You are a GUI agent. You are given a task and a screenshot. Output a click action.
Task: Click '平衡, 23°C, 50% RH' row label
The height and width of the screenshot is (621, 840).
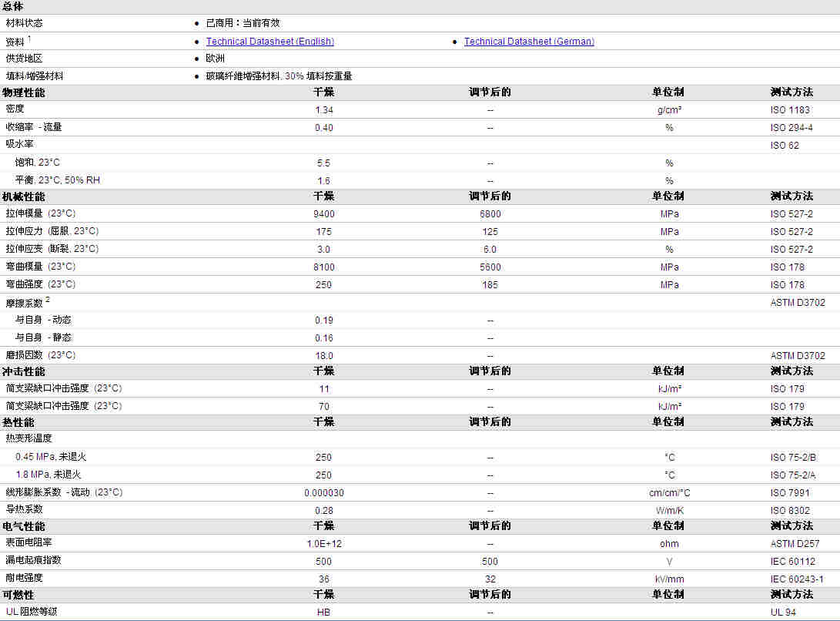[57, 180]
